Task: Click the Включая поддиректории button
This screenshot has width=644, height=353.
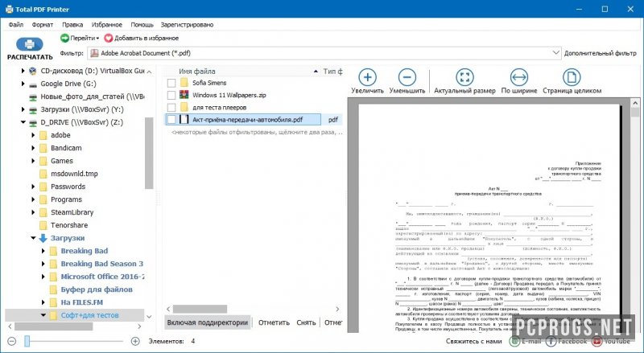Action: 208,322
